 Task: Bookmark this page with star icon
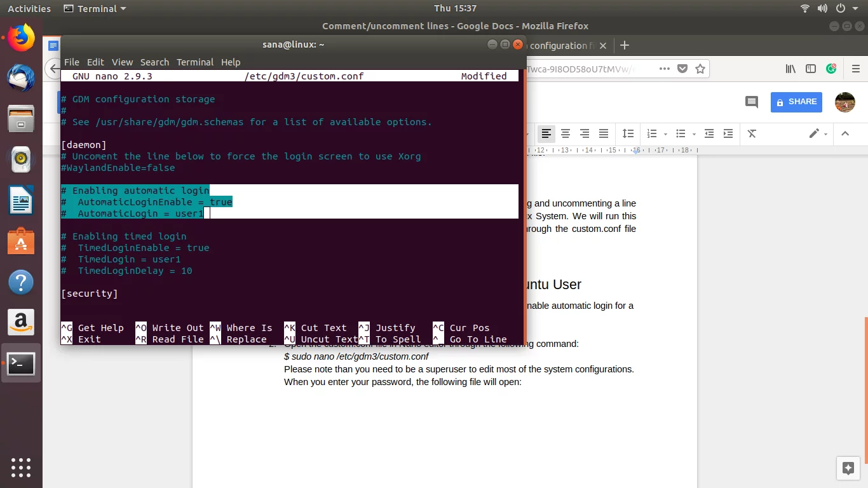pos(700,69)
